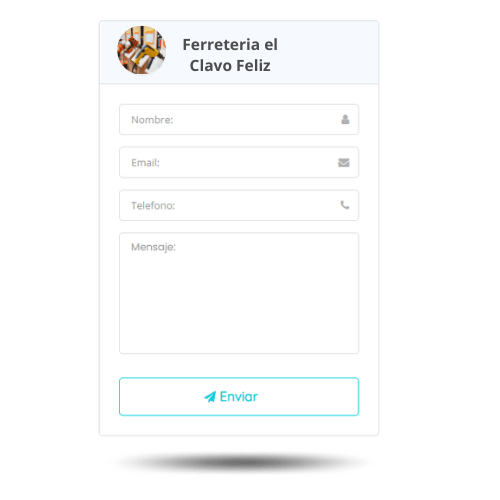Viewport: 500px width, 500px height.
Task: Open the hardware store round avatar image
Action: (x=142, y=50)
